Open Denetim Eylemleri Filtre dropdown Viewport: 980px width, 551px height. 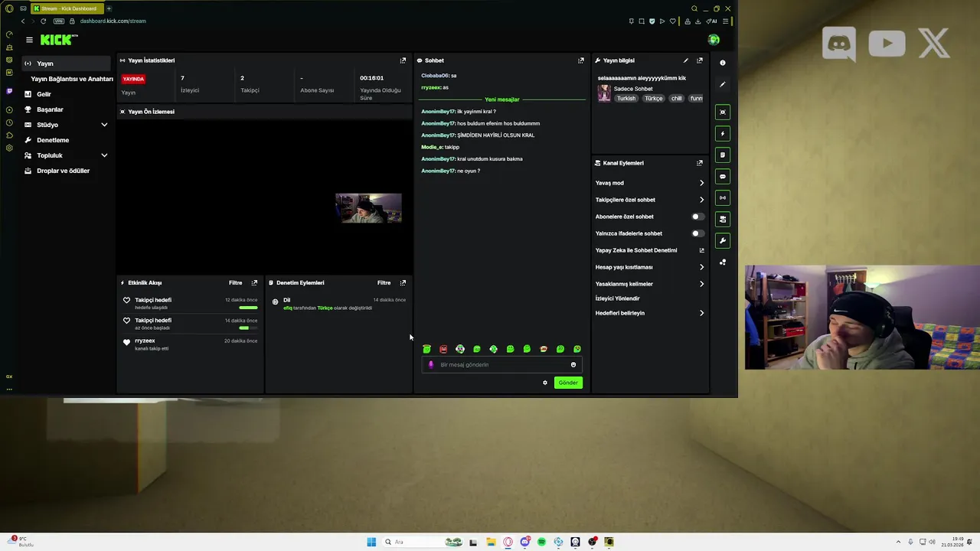coord(384,283)
